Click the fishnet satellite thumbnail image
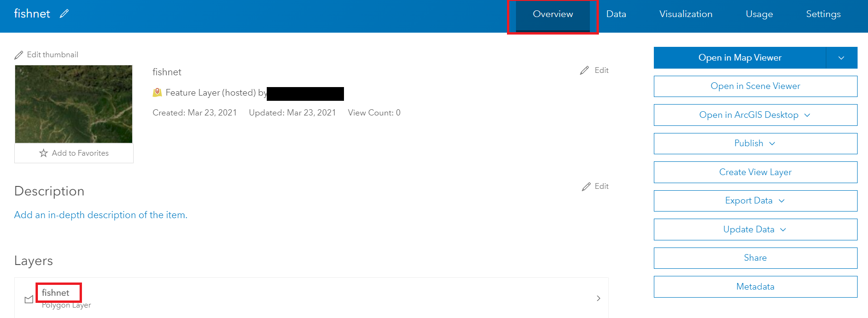868x318 pixels. pyautogui.click(x=73, y=104)
